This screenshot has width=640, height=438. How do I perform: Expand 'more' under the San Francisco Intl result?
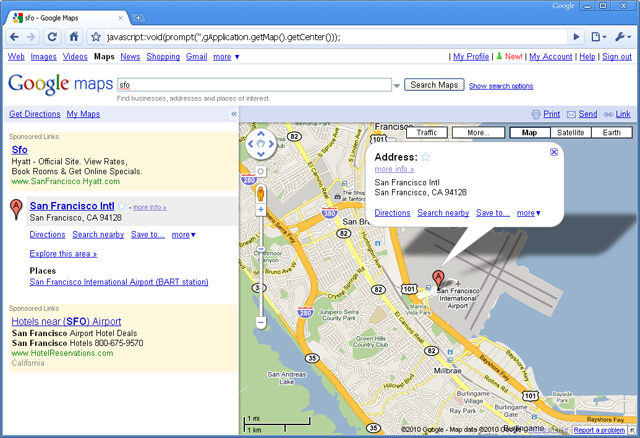[x=184, y=235]
